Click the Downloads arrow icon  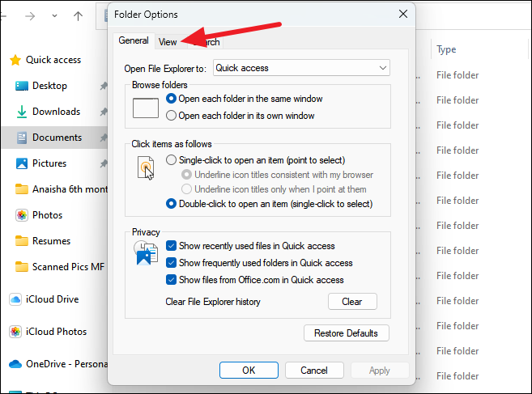click(22, 112)
